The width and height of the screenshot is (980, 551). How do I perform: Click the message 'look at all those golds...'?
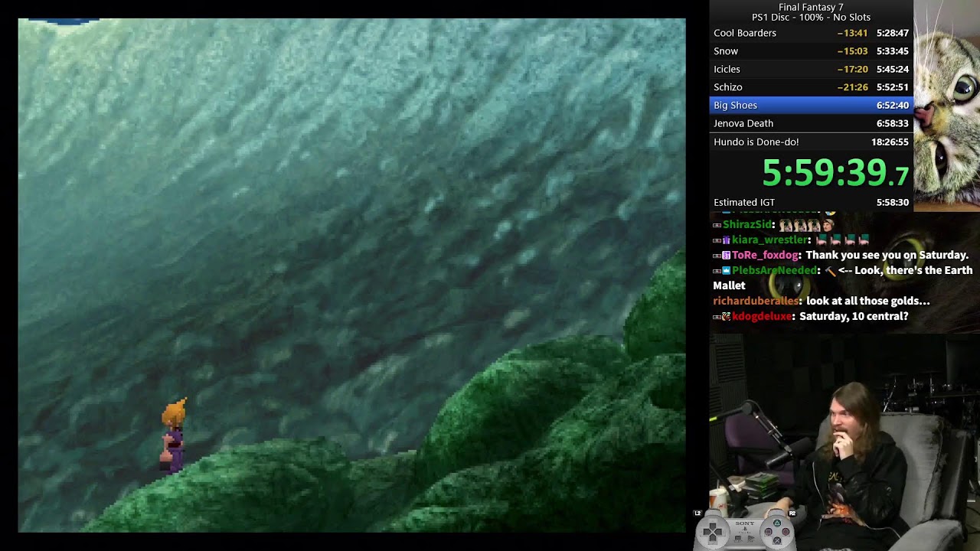[x=868, y=302]
